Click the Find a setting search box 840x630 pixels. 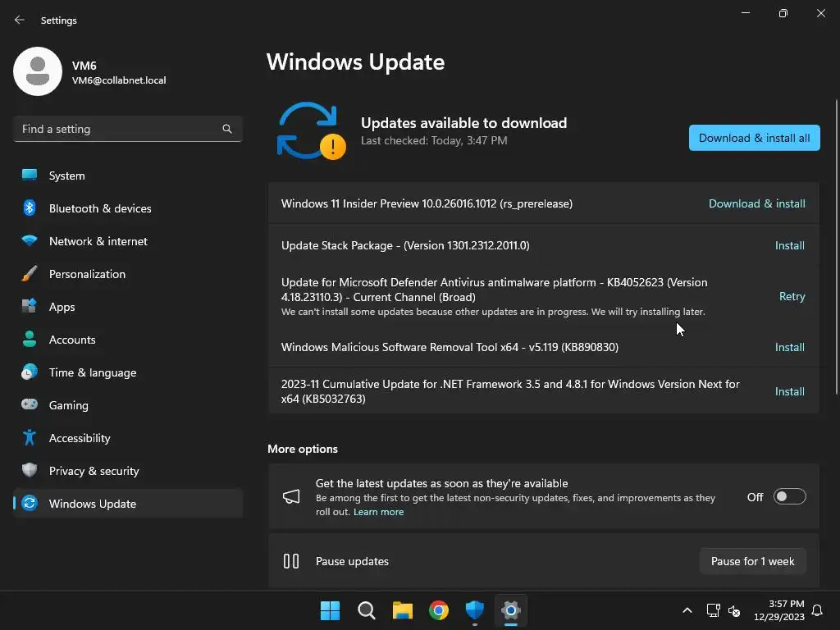coord(127,129)
